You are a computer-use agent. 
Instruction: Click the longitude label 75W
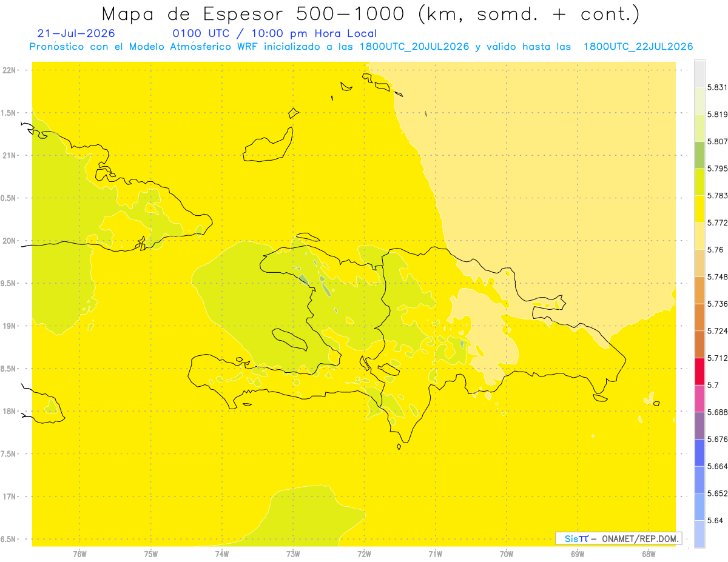(150, 554)
